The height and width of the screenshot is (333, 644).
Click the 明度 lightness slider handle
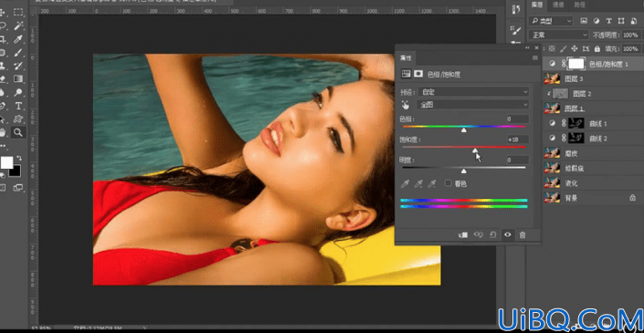coord(464,171)
